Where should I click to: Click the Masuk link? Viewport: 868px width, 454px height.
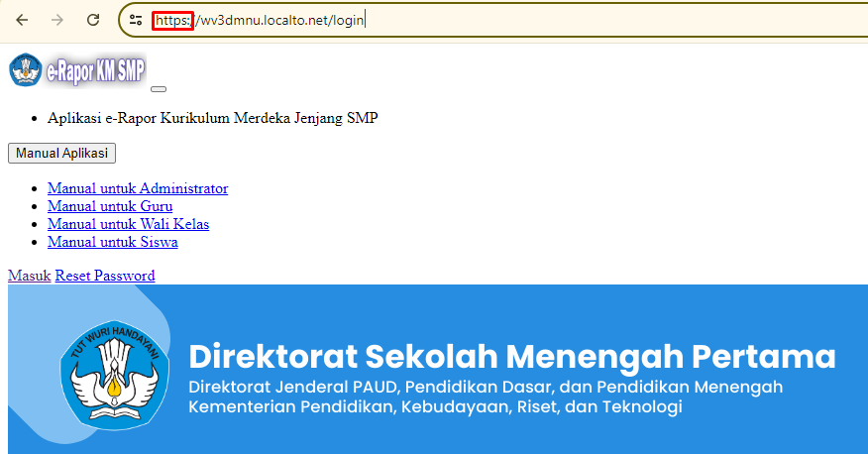tap(30, 276)
